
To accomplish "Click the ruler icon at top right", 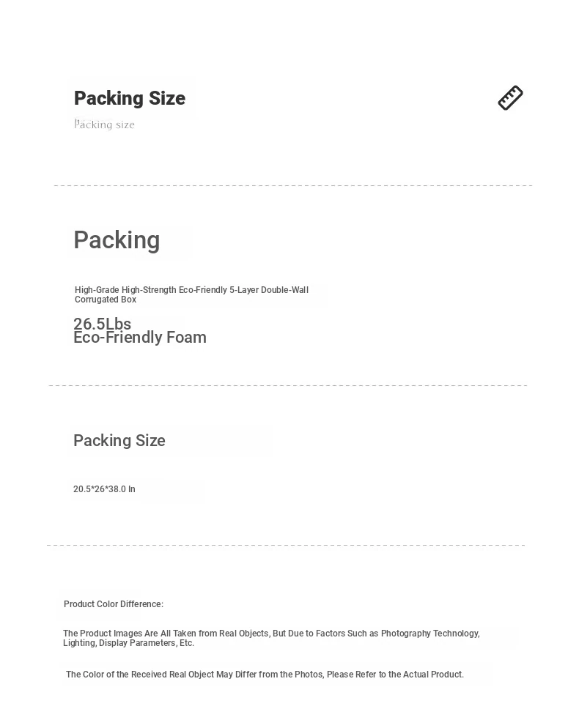I will pos(510,98).
